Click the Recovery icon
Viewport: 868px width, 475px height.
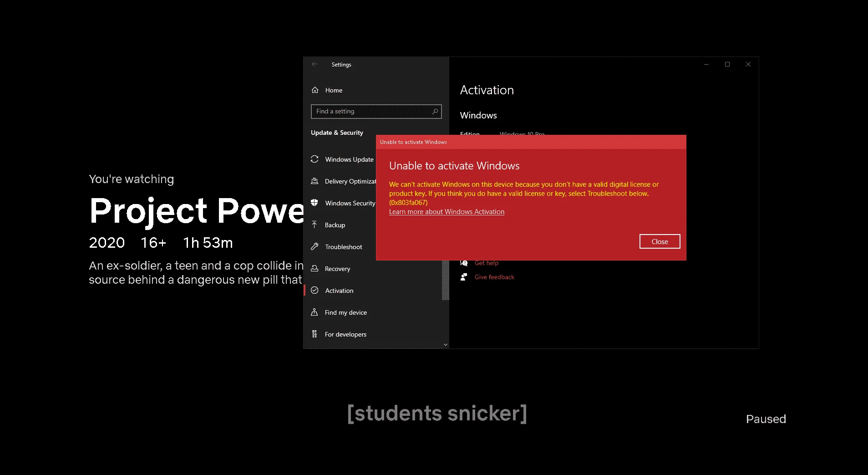[x=315, y=268]
